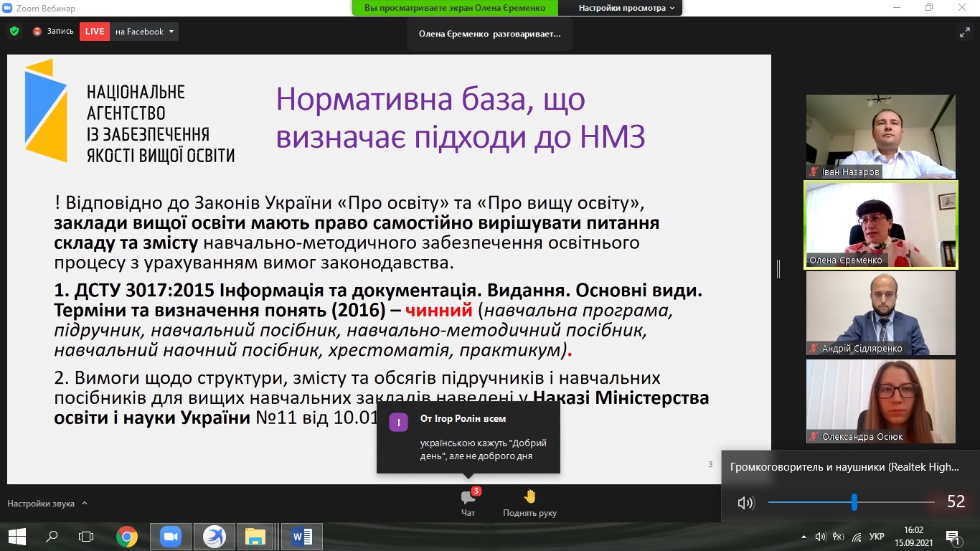Click the 'Олена Єременко разговаривает' speaker notice
This screenshot has width=980, height=551.
490,34
